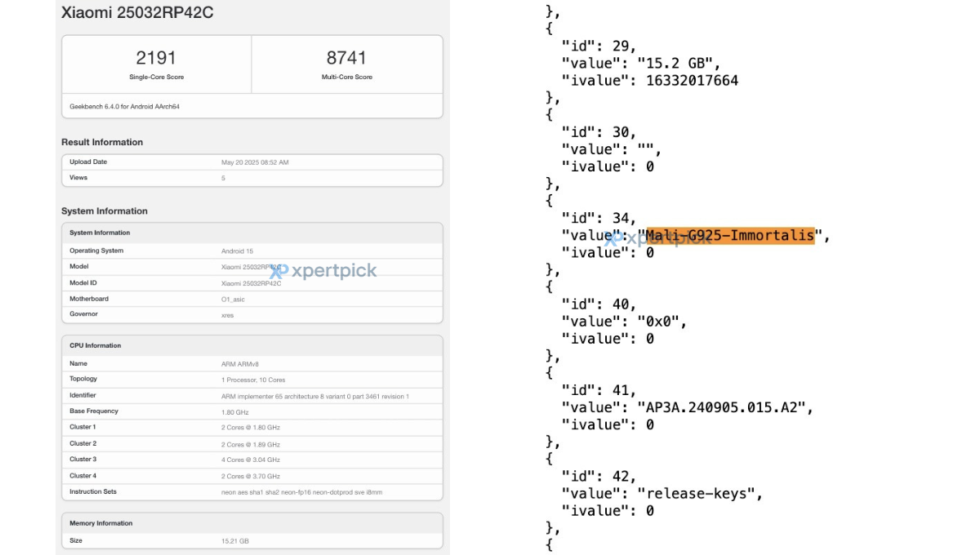
Task: Click the Model ID row
Action: click(252, 282)
